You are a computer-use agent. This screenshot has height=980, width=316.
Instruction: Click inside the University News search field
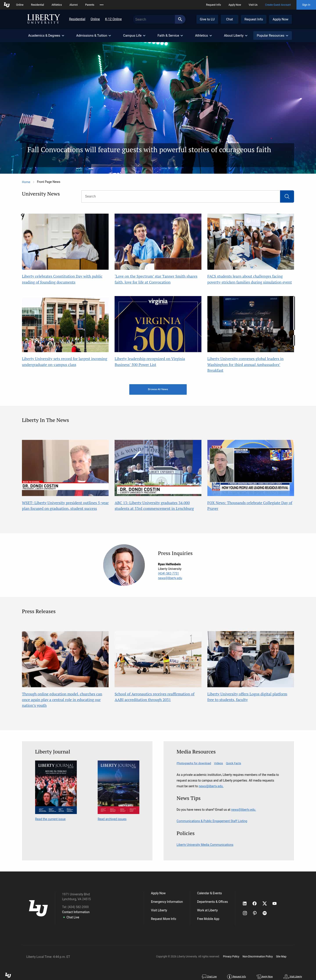pyautogui.click(x=180, y=196)
